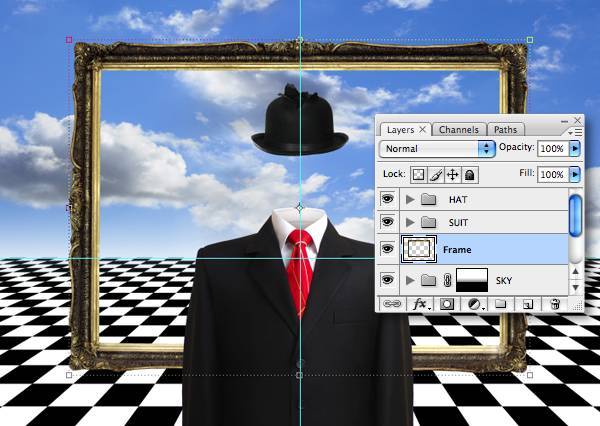Click the top-center transform handle
This screenshot has width=600, height=426.
coord(300,40)
